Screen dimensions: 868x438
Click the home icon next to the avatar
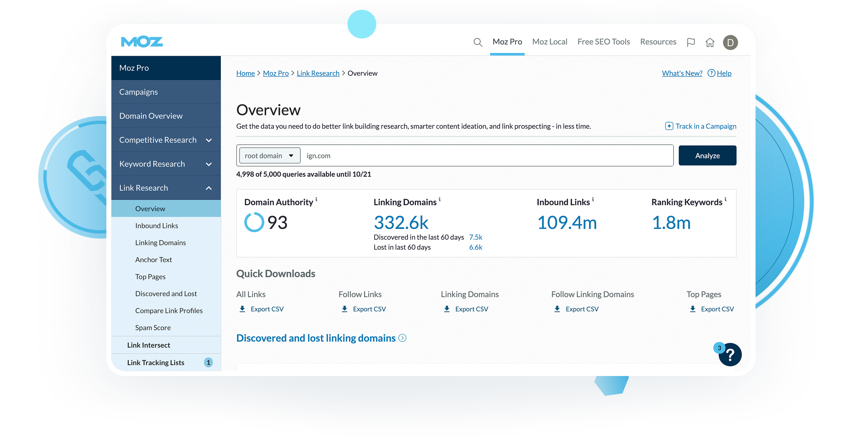point(710,42)
